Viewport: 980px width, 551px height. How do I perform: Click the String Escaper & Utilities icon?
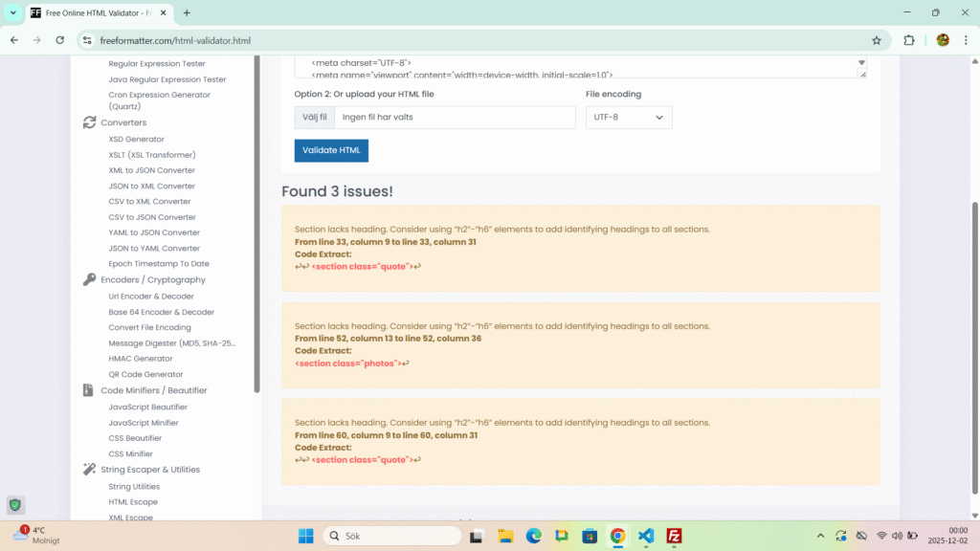[90, 470]
